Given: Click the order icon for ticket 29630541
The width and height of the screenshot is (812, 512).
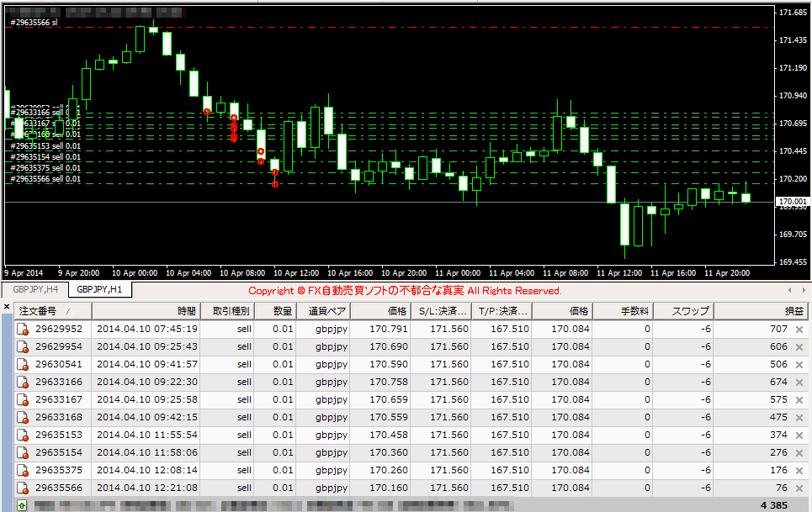Looking at the screenshot, I should tap(23, 365).
